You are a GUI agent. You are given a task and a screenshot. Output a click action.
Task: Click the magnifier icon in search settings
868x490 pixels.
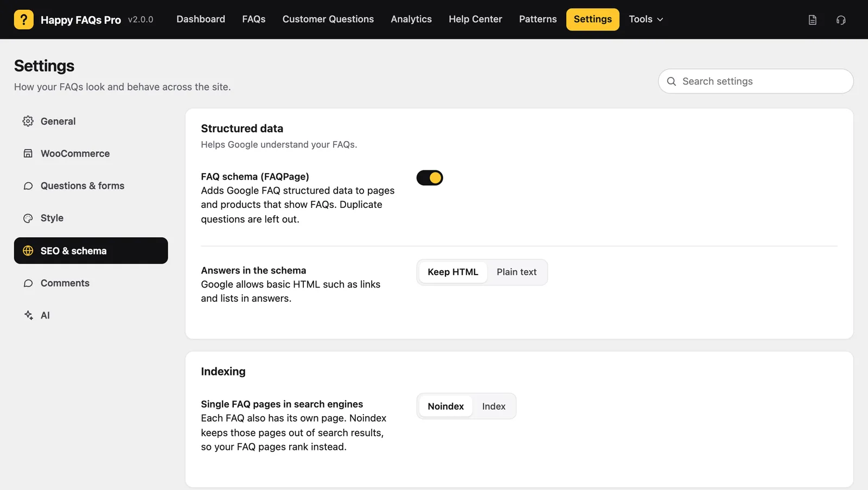coord(672,81)
